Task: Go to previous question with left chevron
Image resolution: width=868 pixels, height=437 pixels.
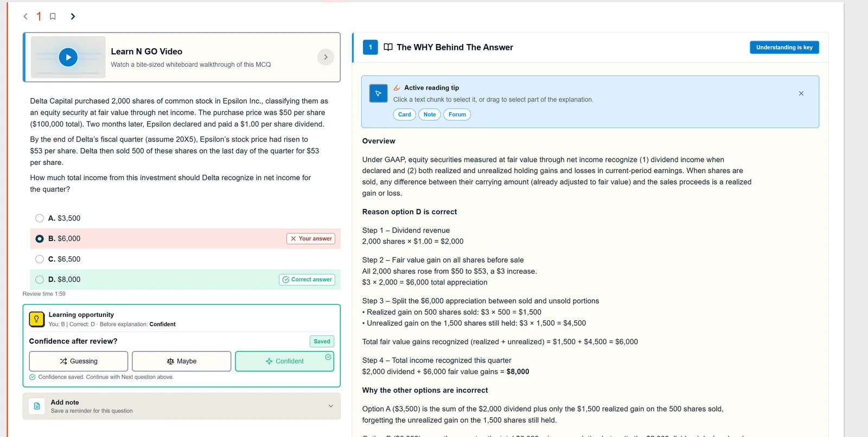Action: tap(25, 16)
